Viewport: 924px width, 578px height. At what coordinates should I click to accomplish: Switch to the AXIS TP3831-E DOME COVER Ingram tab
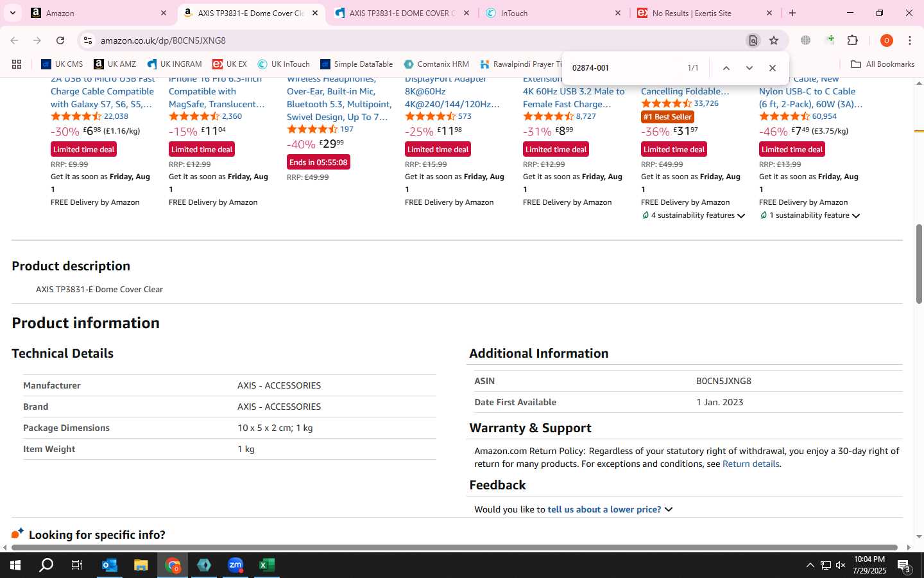[401, 13]
